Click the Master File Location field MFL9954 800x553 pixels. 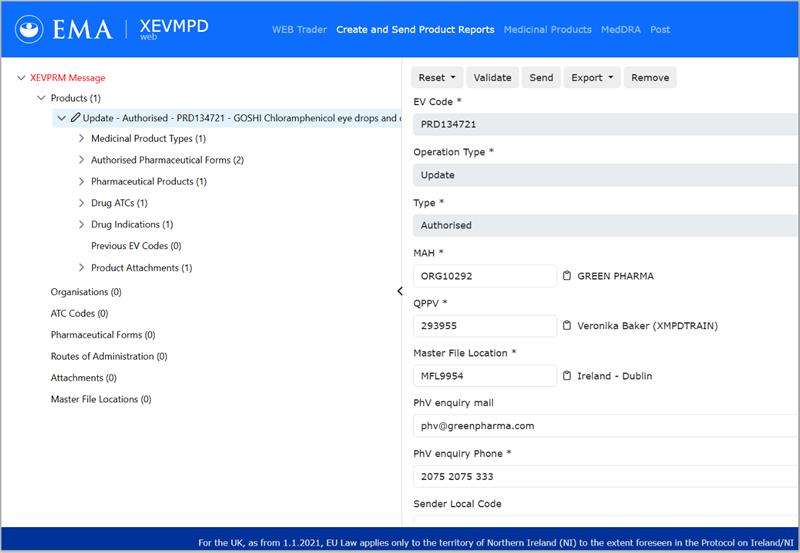[485, 376]
